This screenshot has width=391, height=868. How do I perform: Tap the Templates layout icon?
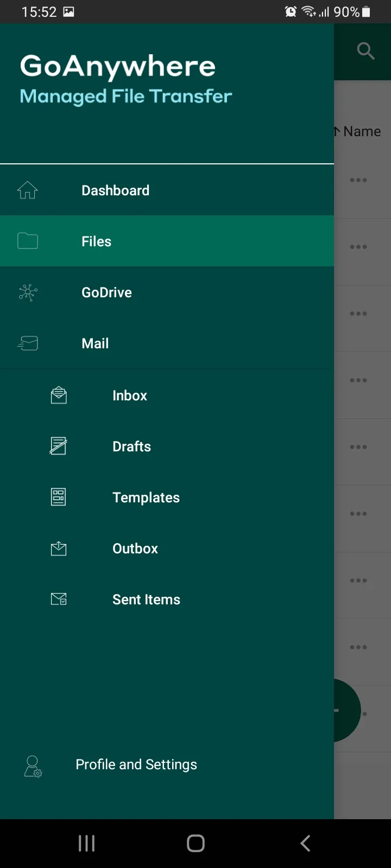(59, 497)
